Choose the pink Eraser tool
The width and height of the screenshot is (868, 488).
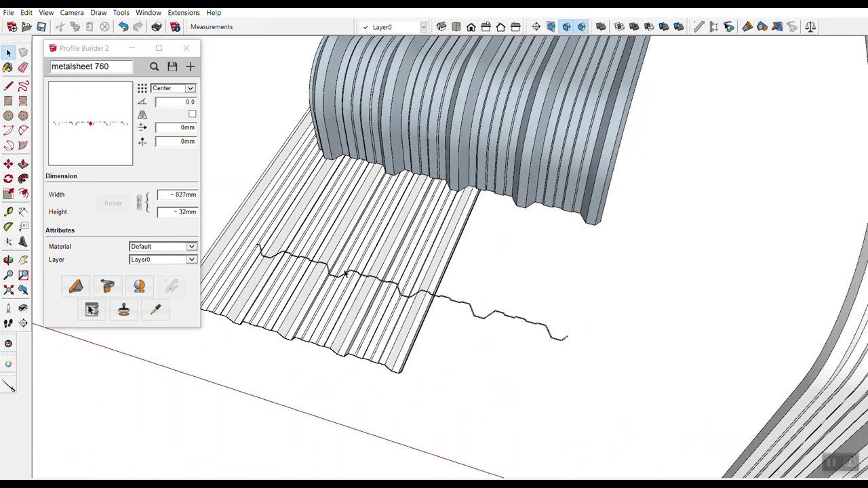(23, 68)
